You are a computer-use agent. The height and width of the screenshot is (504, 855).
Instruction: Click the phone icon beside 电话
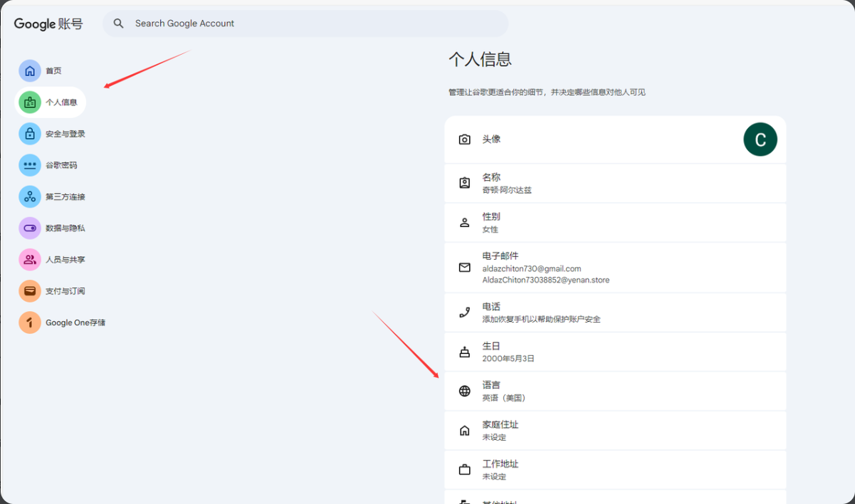[x=465, y=313]
